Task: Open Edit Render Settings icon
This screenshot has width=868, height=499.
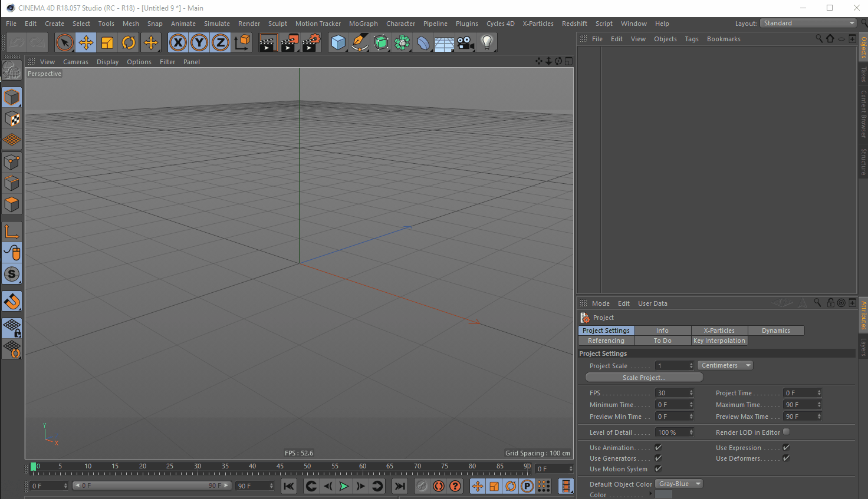Action: click(311, 42)
